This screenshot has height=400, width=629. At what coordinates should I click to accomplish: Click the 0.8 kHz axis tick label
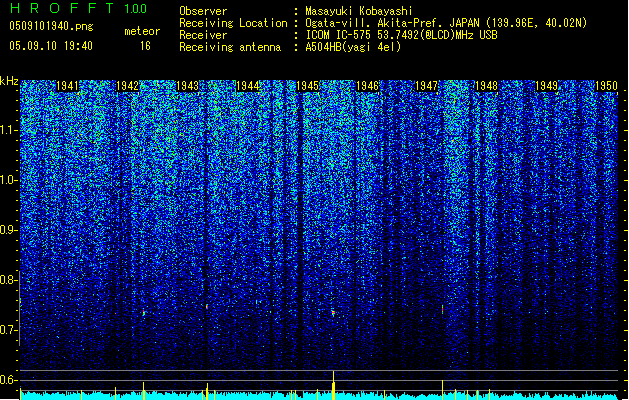9,280
